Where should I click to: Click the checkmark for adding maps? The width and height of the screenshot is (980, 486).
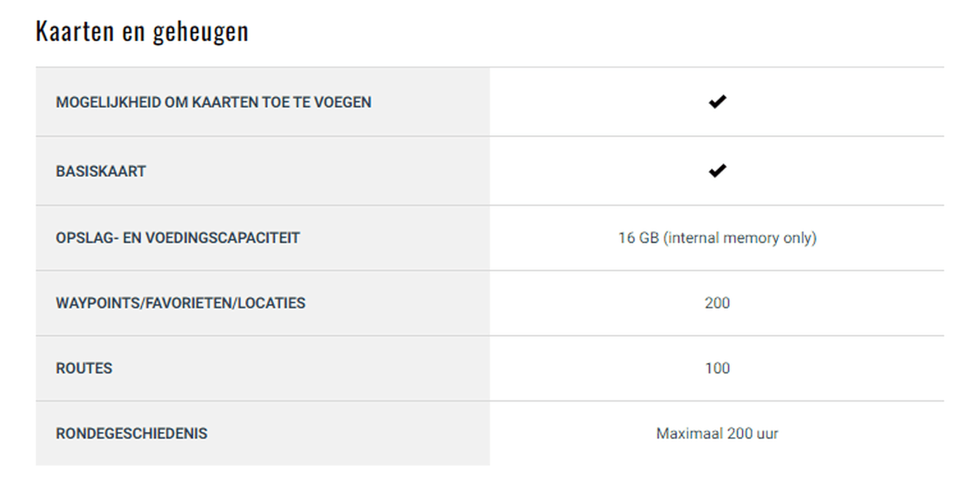pyautogui.click(x=717, y=102)
